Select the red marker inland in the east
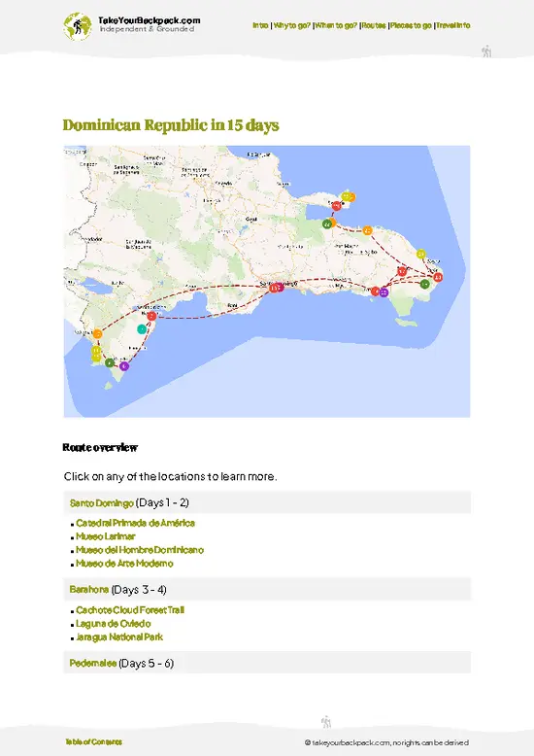 pyautogui.click(x=402, y=271)
